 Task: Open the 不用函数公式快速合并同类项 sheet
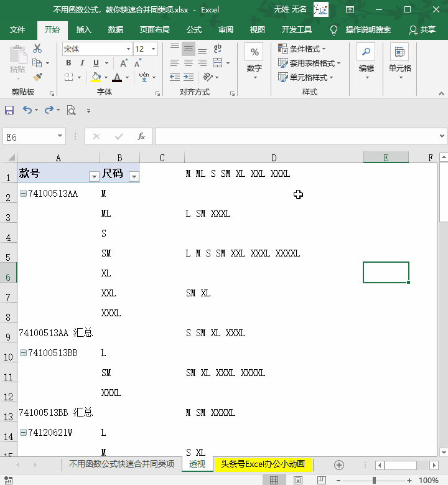(121, 464)
